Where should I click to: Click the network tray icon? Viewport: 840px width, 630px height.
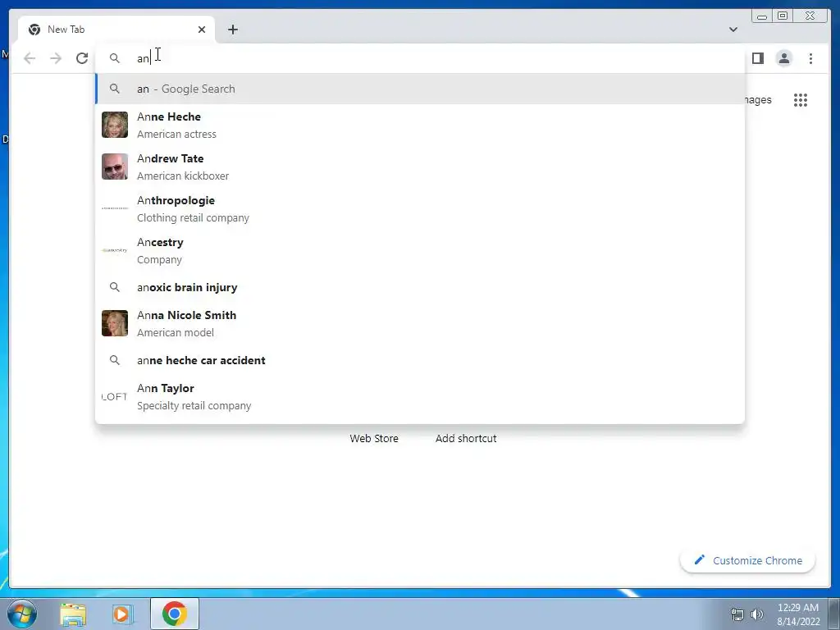[737, 614]
